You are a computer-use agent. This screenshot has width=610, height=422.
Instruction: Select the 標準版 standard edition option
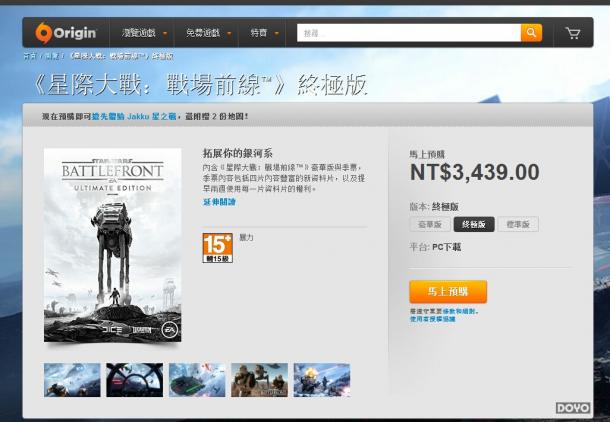518,224
